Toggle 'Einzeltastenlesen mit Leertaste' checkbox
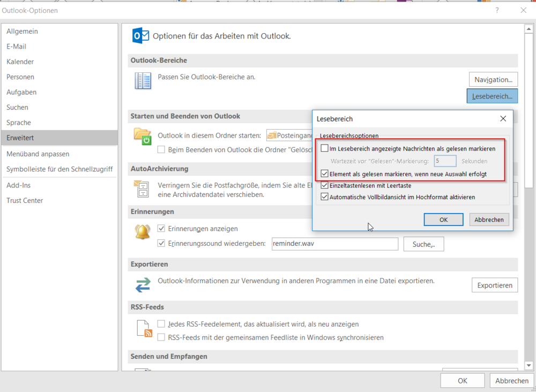Viewport: 536px width, 392px height. [324, 185]
